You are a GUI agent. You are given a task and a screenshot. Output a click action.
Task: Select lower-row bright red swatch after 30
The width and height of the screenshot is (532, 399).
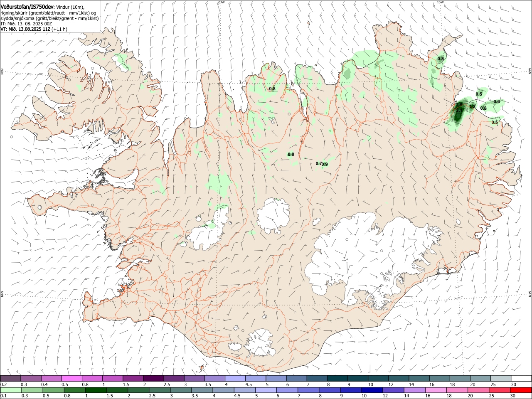(x=520, y=390)
